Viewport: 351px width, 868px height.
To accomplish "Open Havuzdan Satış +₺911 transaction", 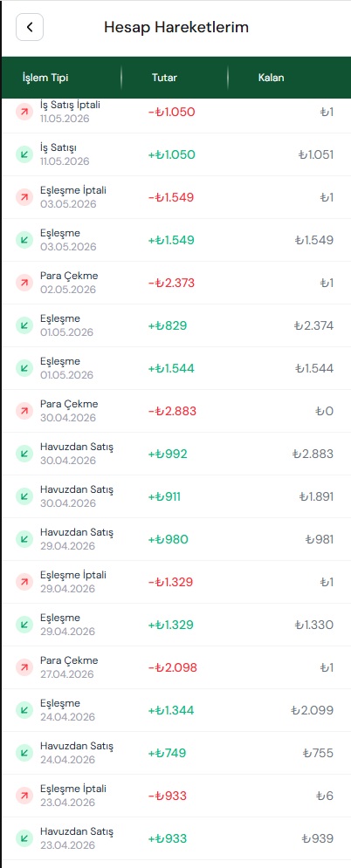I will [176, 496].
